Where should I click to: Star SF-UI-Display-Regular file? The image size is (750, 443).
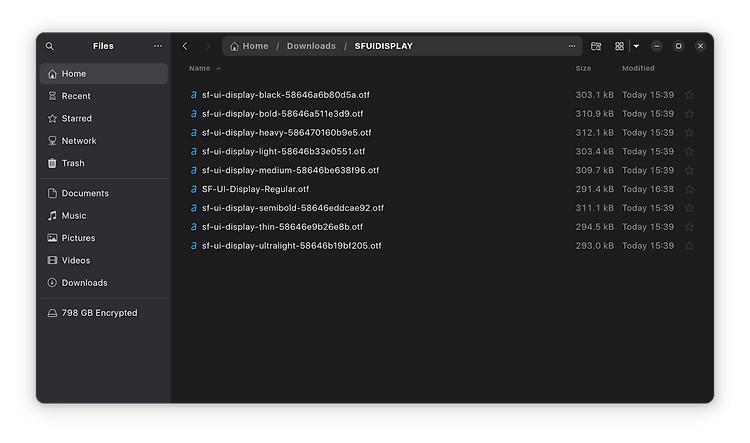click(689, 189)
